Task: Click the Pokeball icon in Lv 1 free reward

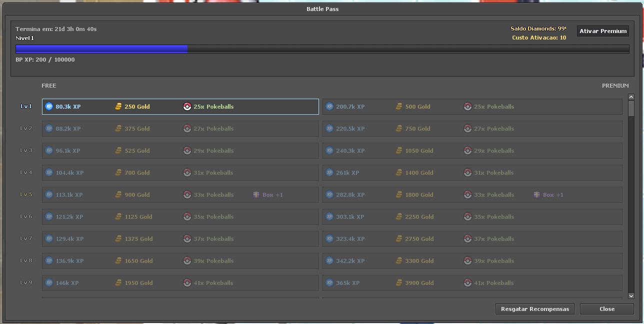Action: coord(187,107)
